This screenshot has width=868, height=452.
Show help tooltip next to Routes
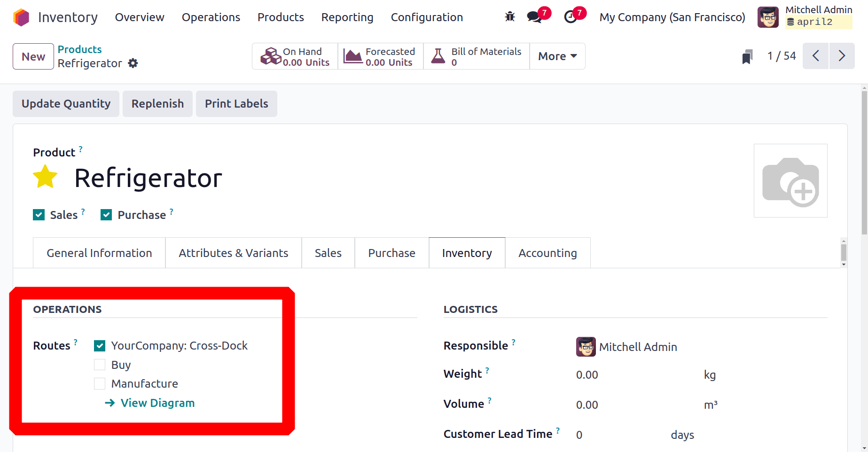(x=75, y=342)
